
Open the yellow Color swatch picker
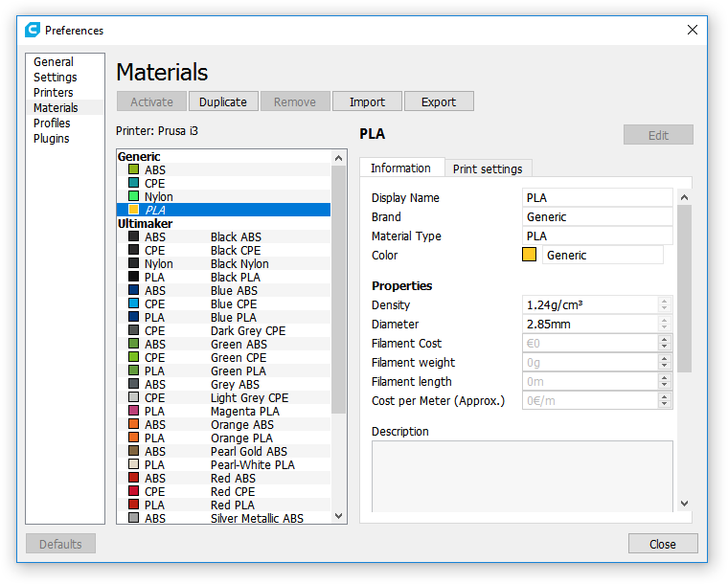[529, 255]
